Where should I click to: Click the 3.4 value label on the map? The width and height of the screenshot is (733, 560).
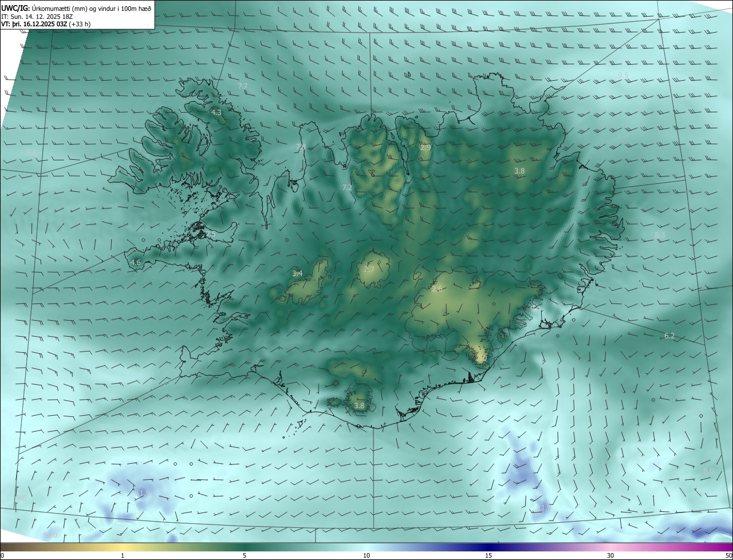click(x=297, y=274)
